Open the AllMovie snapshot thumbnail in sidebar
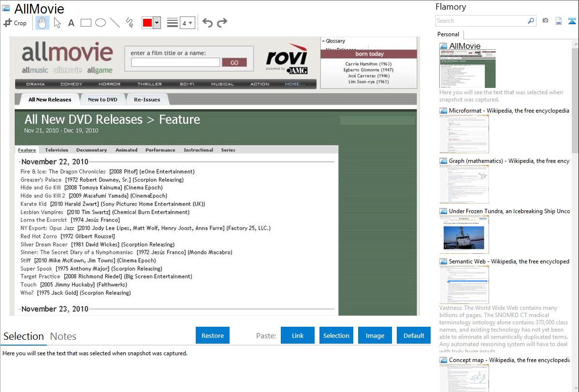 [467, 69]
